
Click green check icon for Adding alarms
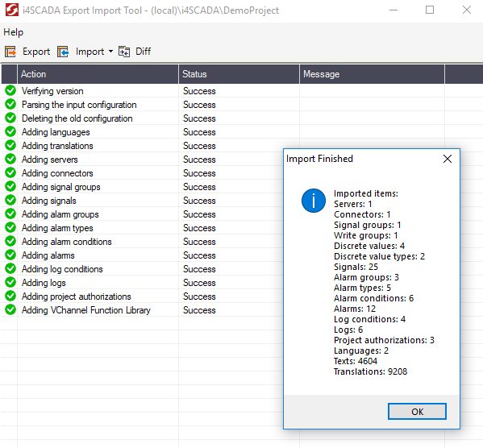(x=10, y=255)
